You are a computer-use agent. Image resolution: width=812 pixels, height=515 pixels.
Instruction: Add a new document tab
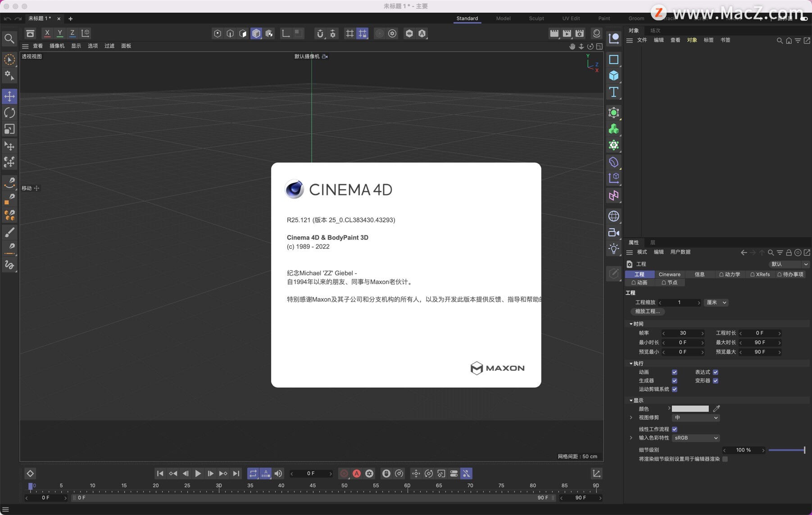70,18
